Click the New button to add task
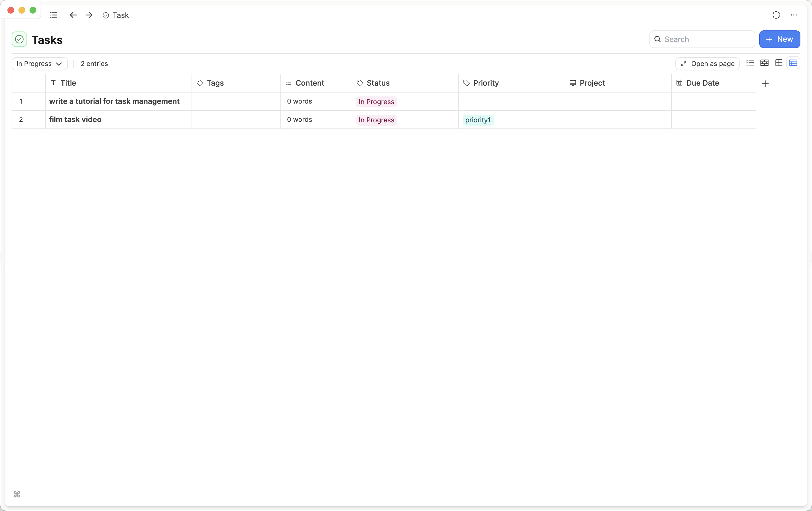812x511 pixels. pos(780,39)
